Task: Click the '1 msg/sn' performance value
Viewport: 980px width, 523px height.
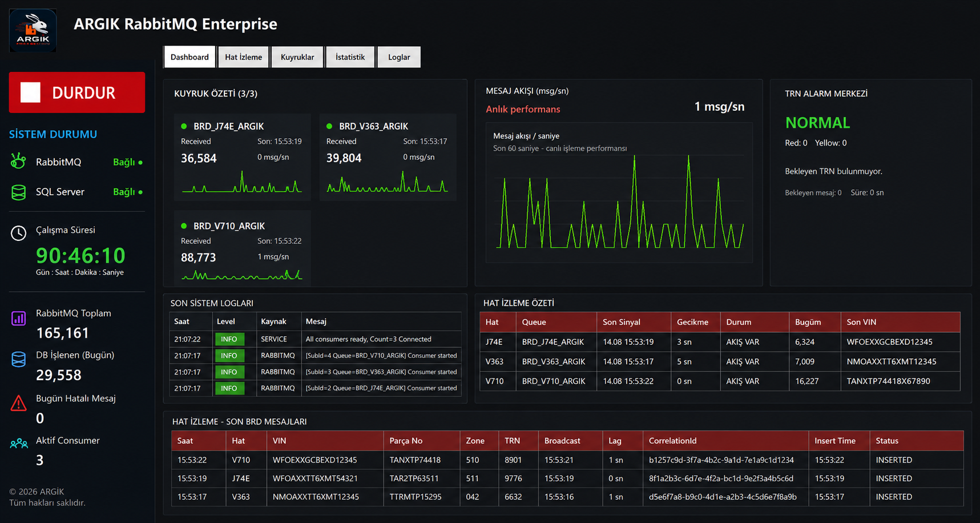Action: coord(719,107)
